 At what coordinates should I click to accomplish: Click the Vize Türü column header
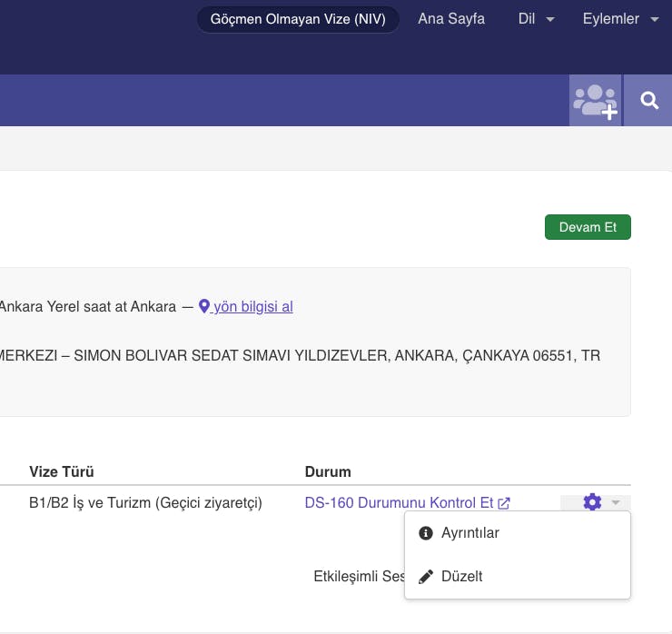pos(62,471)
